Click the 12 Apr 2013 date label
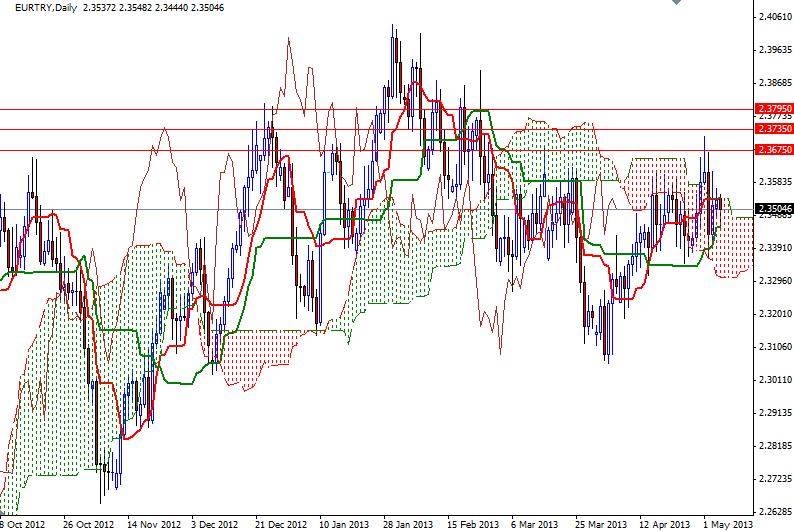 (x=664, y=524)
